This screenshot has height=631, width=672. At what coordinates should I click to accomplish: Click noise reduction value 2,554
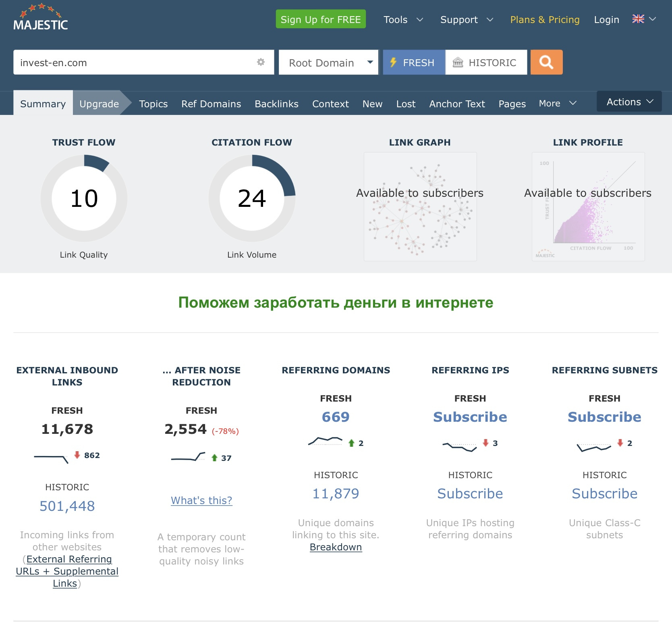pyautogui.click(x=185, y=429)
